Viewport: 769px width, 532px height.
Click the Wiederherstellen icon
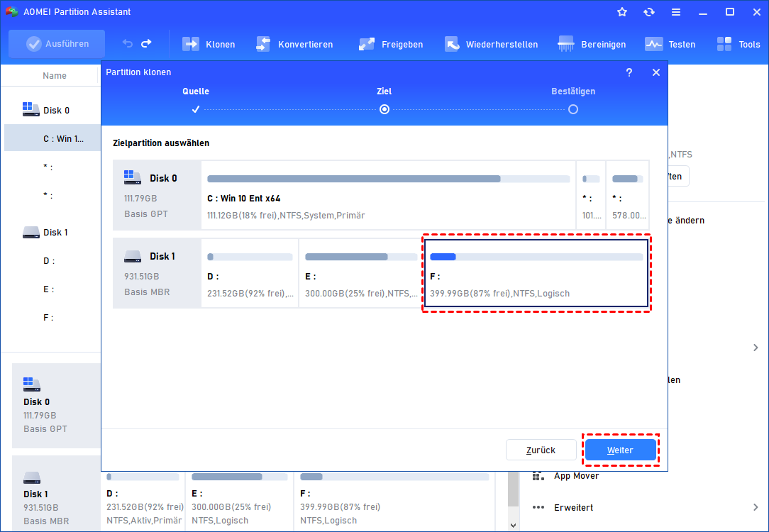pos(452,44)
